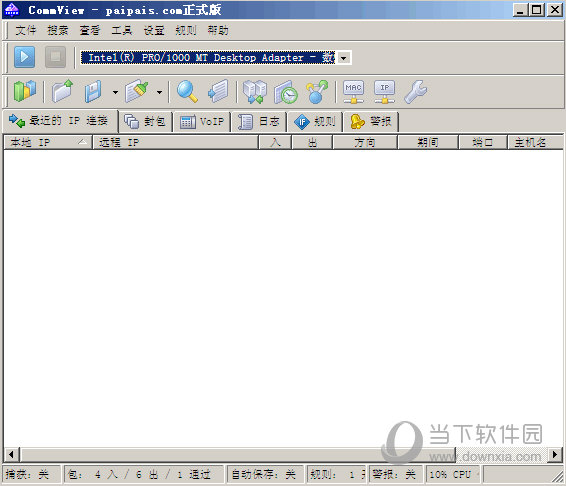Click the packet count status entry
Image resolution: width=566 pixels, height=486 pixels.
(144, 474)
